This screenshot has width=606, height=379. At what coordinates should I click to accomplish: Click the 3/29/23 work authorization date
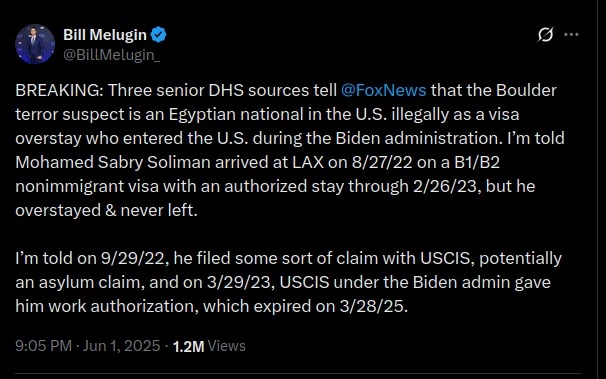(x=240, y=282)
